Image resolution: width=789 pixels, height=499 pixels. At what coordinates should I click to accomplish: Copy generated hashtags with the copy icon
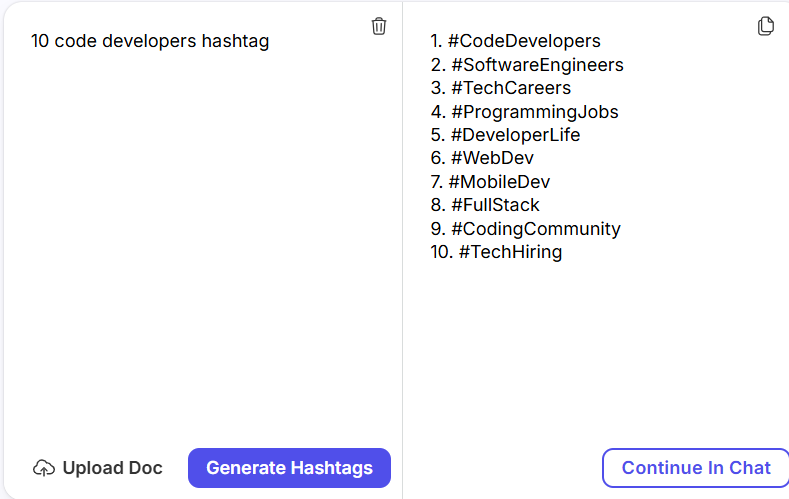click(766, 26)
